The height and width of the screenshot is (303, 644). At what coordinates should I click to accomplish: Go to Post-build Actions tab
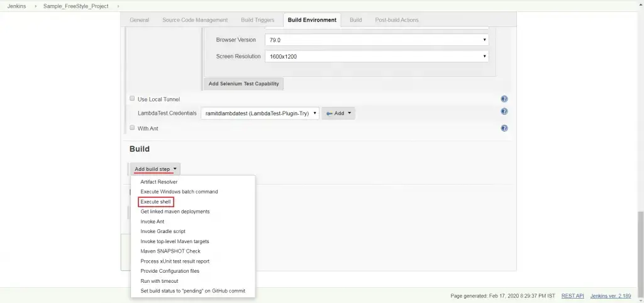point(396,20)
